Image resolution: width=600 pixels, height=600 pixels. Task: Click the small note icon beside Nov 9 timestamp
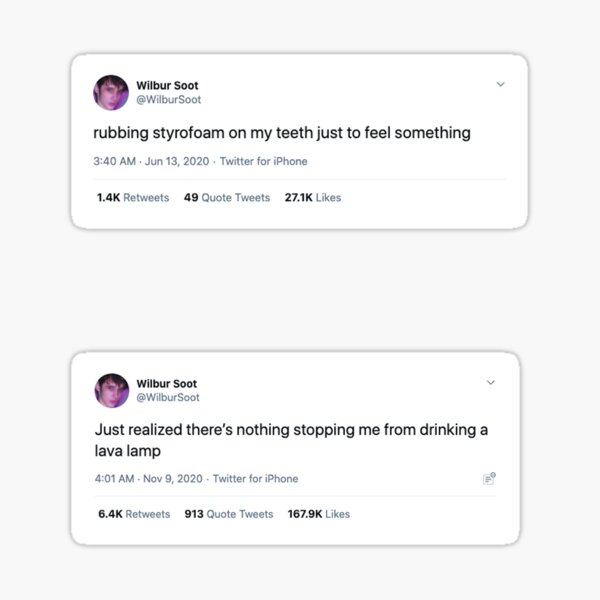tap(489, 479)
